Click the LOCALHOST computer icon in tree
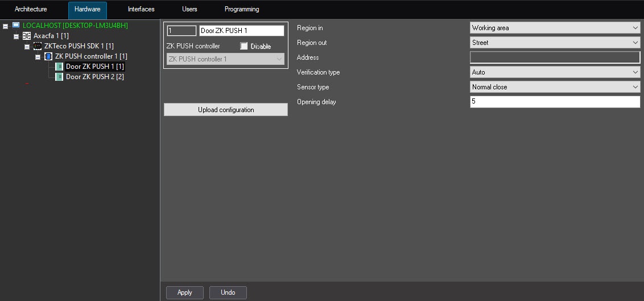The width and height of the screenshot is (644, 301). [16, 26]
